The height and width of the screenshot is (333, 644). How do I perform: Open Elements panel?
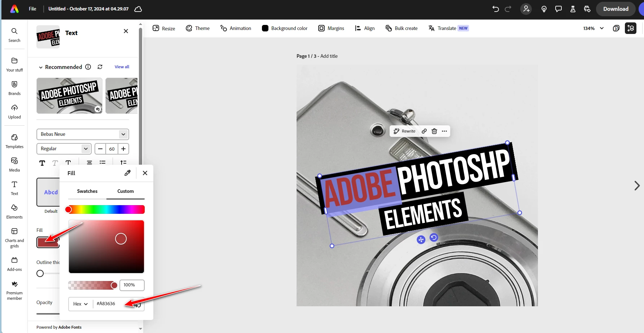tap(14, 212)
